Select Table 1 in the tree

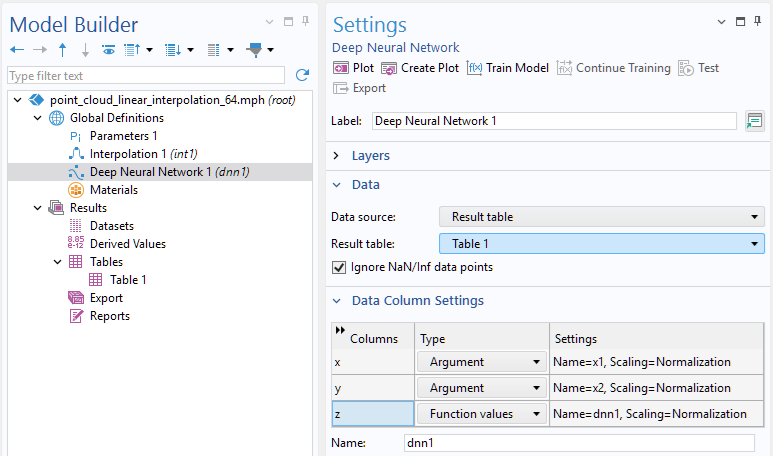pos(128,280)
